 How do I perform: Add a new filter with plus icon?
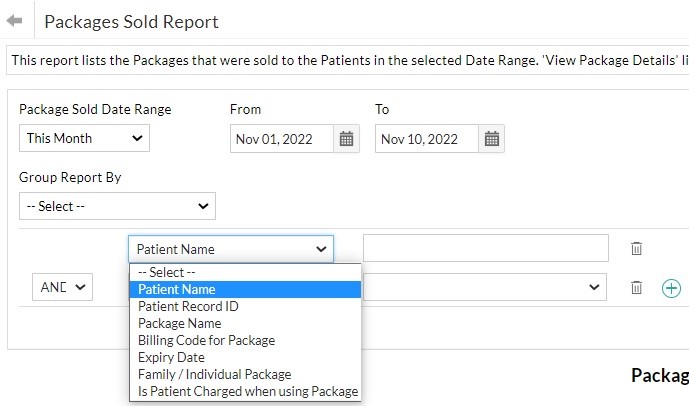pyautogui.click(x=671, y=288)
